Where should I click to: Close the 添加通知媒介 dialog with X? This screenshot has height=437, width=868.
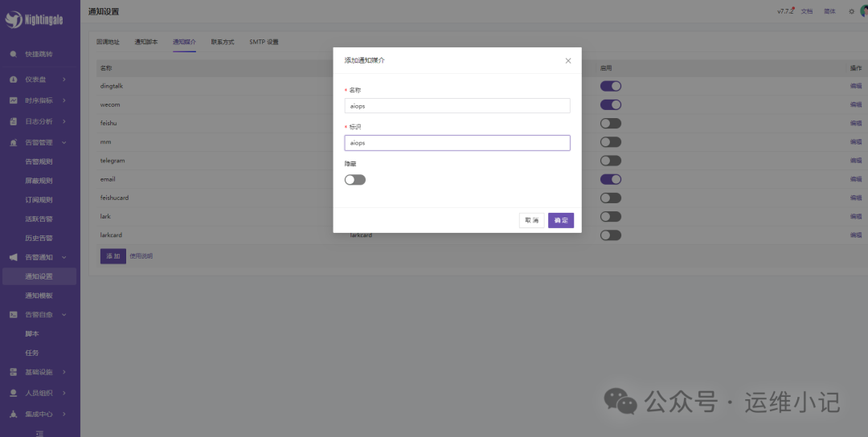568,60
